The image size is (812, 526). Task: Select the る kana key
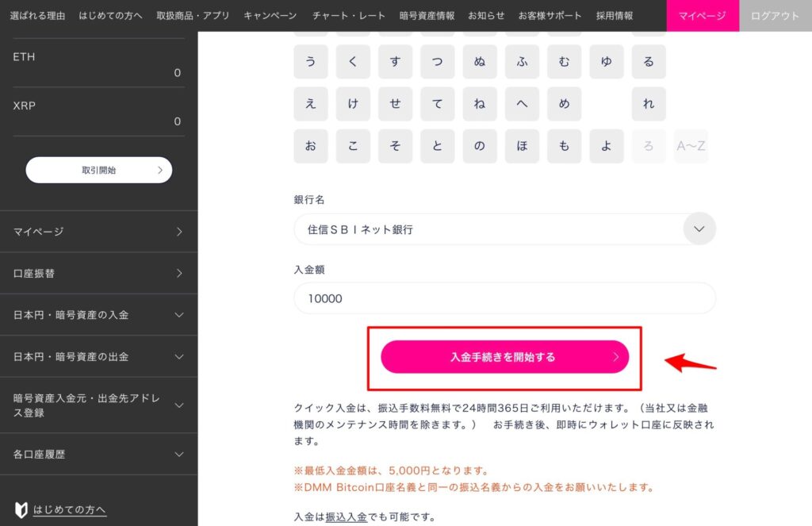tap(649, 62)
